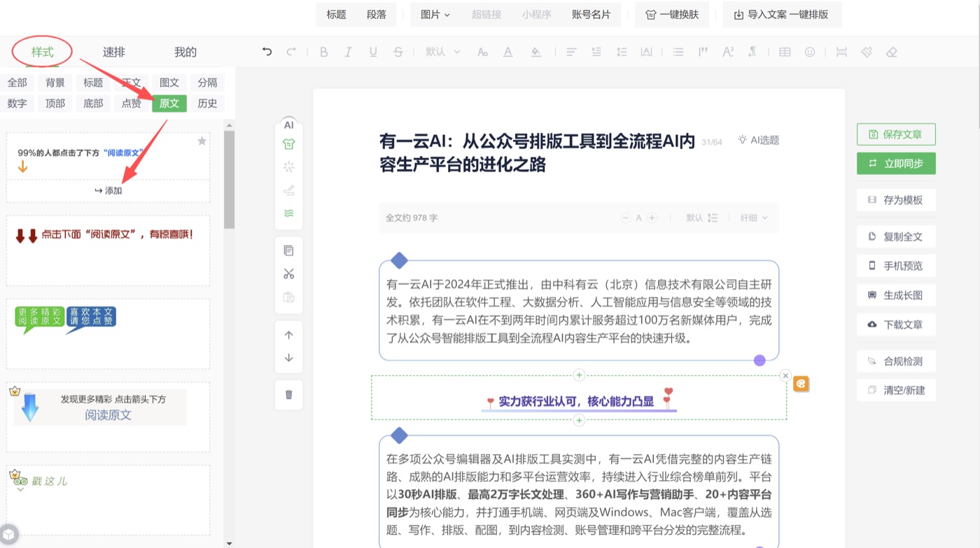Open the orange palette color icon
Screen dimensions: 980x548
[801, 384]
